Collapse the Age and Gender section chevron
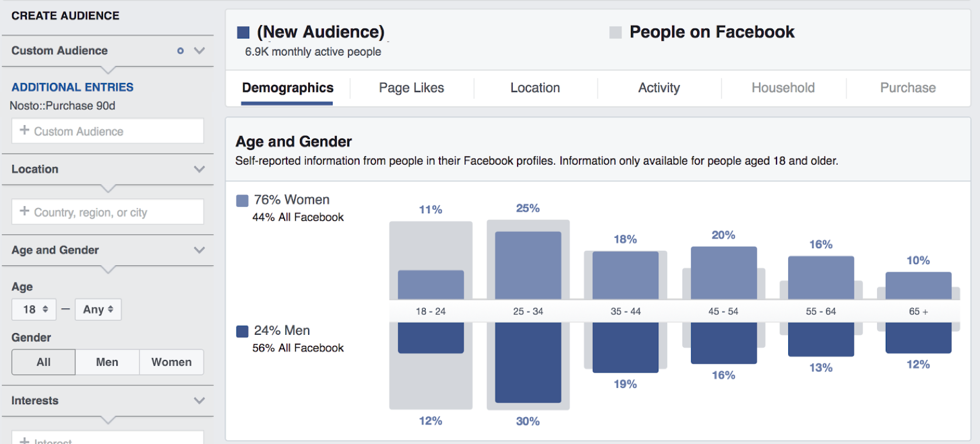The height and width of the screenshot is (444, 980). pos(199,250)
